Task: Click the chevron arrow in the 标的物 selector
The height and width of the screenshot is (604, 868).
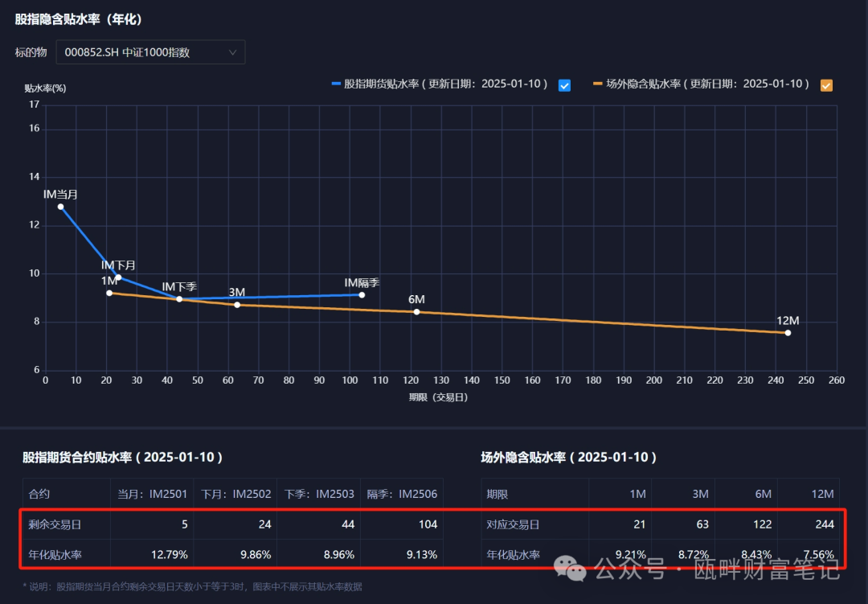Action: [x=233, y=52]
